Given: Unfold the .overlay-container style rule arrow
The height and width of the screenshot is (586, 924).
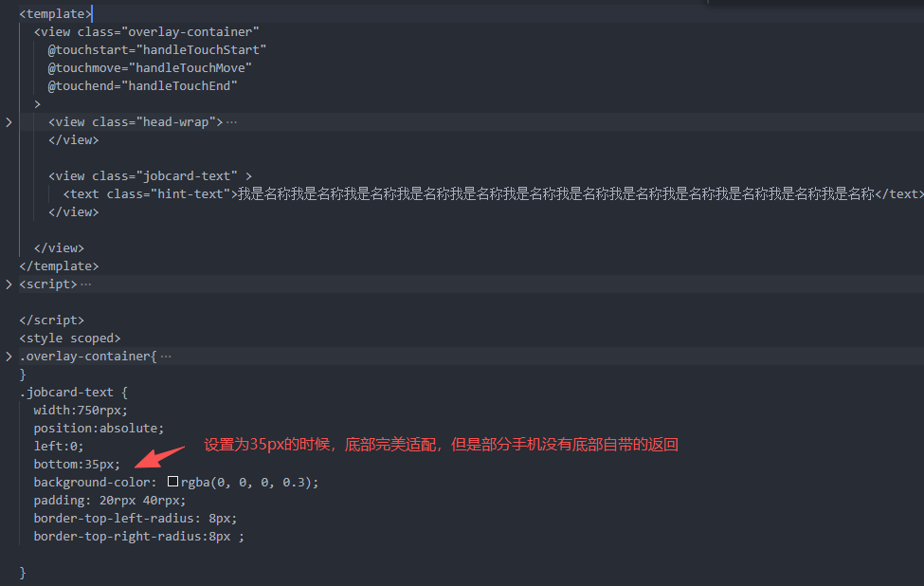Looking at the screenshot, I should point(9,357).
